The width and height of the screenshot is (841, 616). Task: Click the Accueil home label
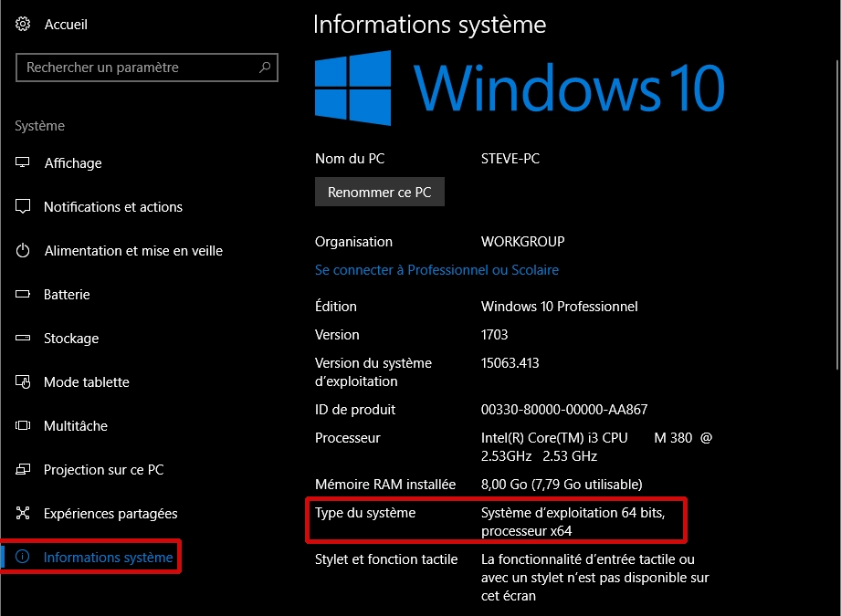click(66, 25)
